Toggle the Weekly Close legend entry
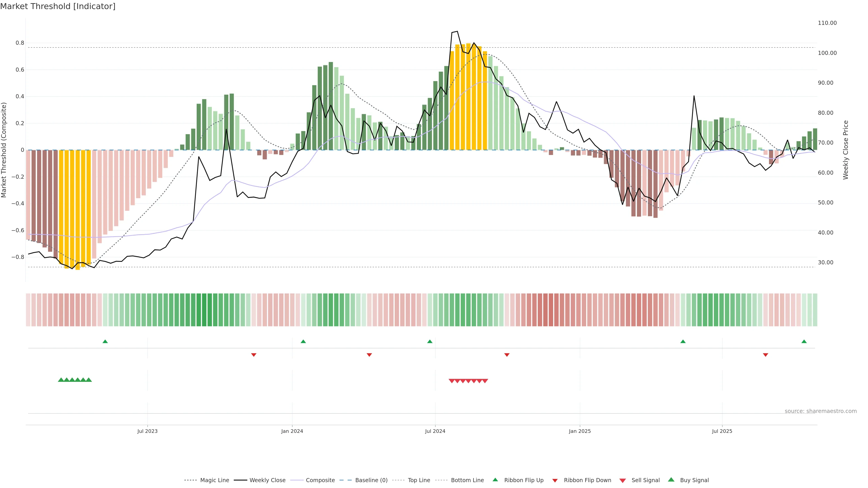Viewport: 868px width, 488px height. pos(267,480)
